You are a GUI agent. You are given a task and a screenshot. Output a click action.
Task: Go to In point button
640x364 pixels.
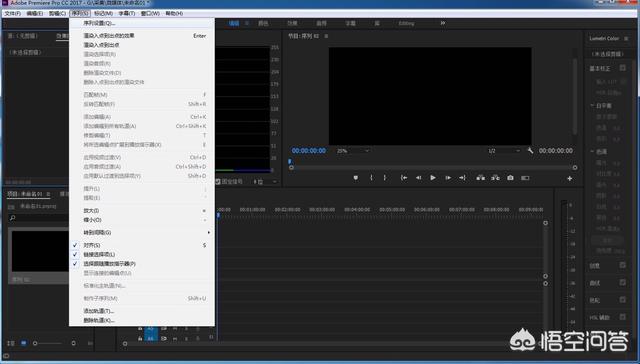(404, 178)
